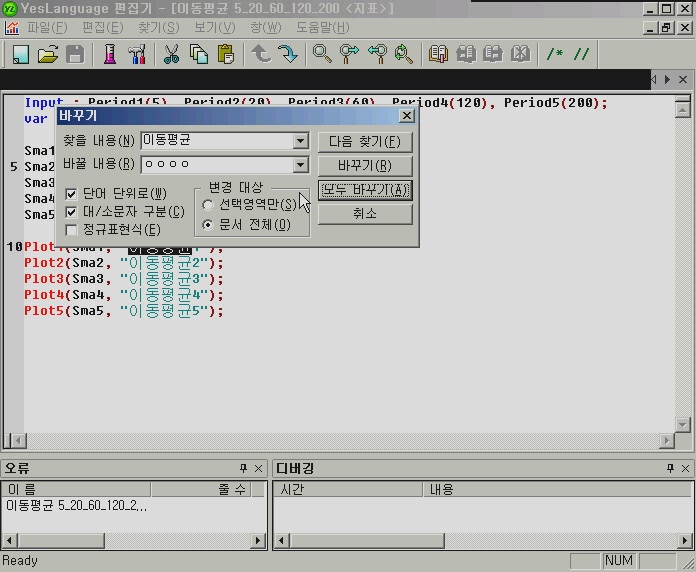Image resolution: width=696 pixels, height=572 pixels.
Task: Click the line comment // icon
Action: click(580, 54)
